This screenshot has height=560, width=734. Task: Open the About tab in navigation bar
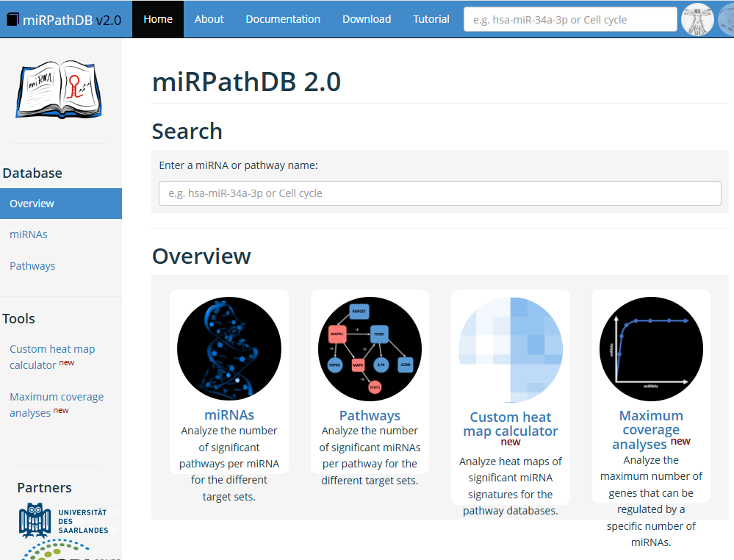point(209,19)
